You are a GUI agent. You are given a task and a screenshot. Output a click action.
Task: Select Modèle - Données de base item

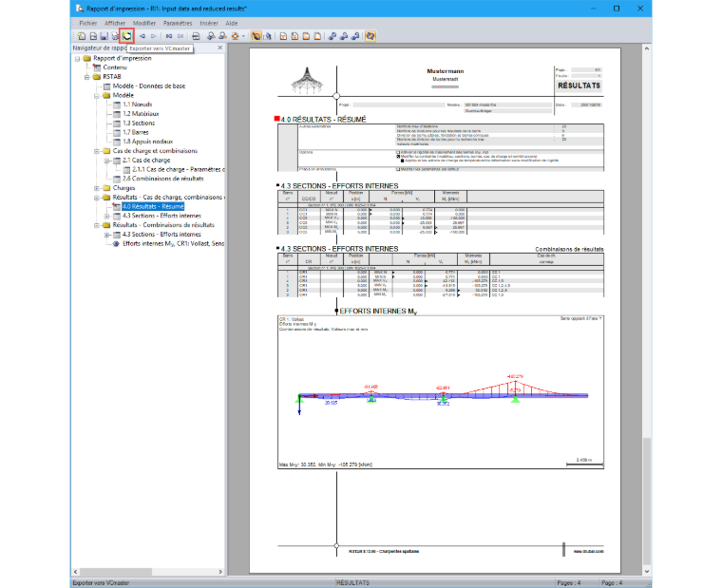coord(149,86)
